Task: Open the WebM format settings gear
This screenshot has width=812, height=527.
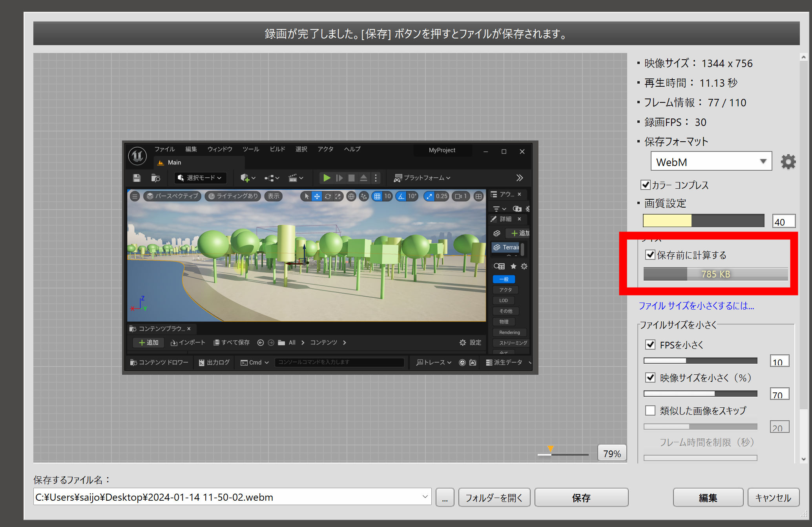Action: 788,162
